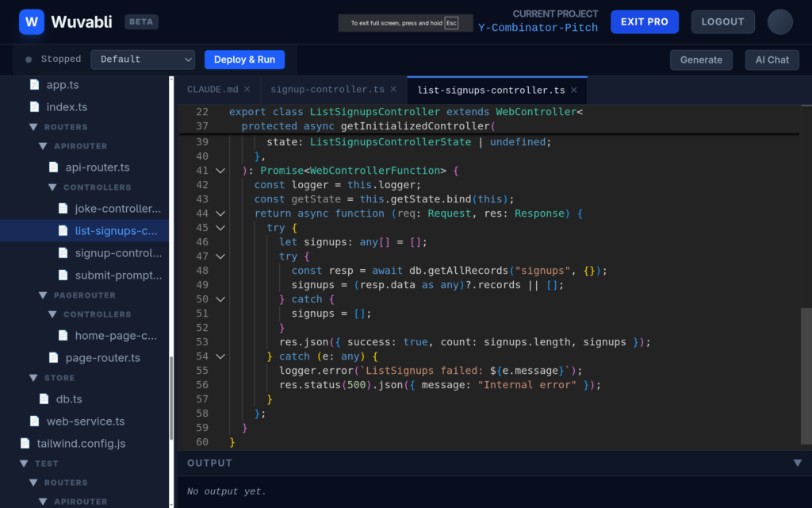
Task: Collapse the top ROUTERS folder
Action: coord(33,127)
